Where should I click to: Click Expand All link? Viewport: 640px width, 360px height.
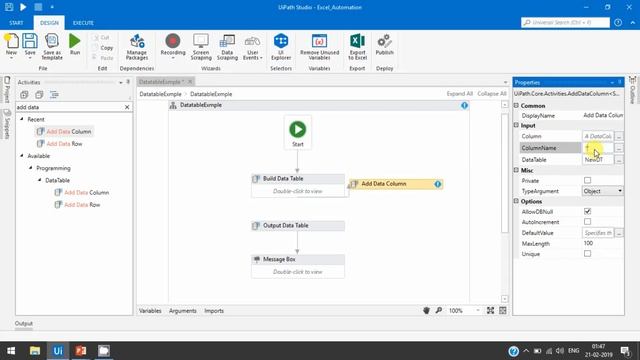[460, 94]
